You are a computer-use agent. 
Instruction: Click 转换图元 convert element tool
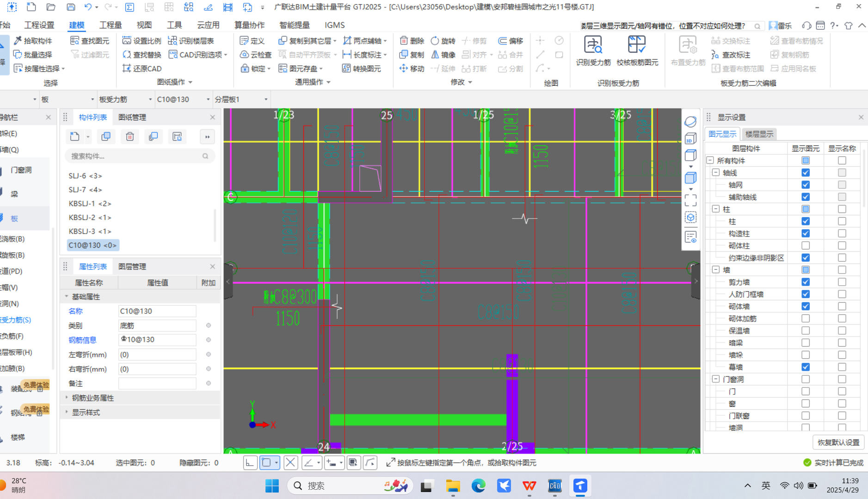pos(362,69)
